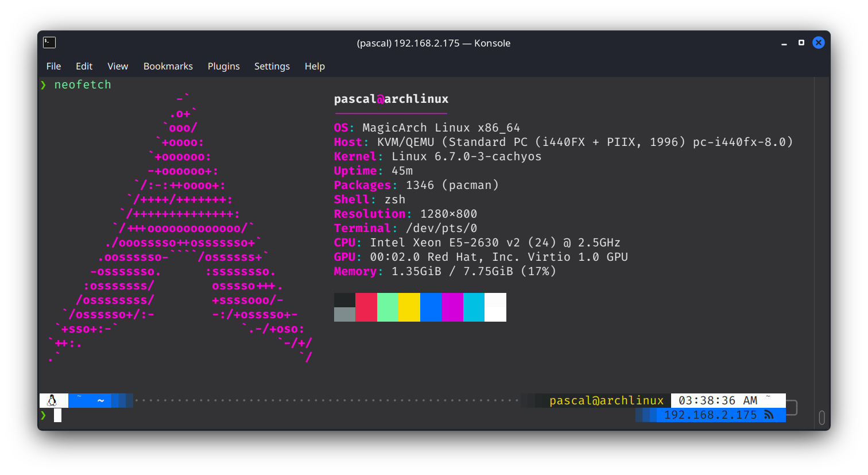This screenshot has width=868, height=475.
Task: Click the Host value starting with "KVM/QEMU"
Action: tap(585, 142)
